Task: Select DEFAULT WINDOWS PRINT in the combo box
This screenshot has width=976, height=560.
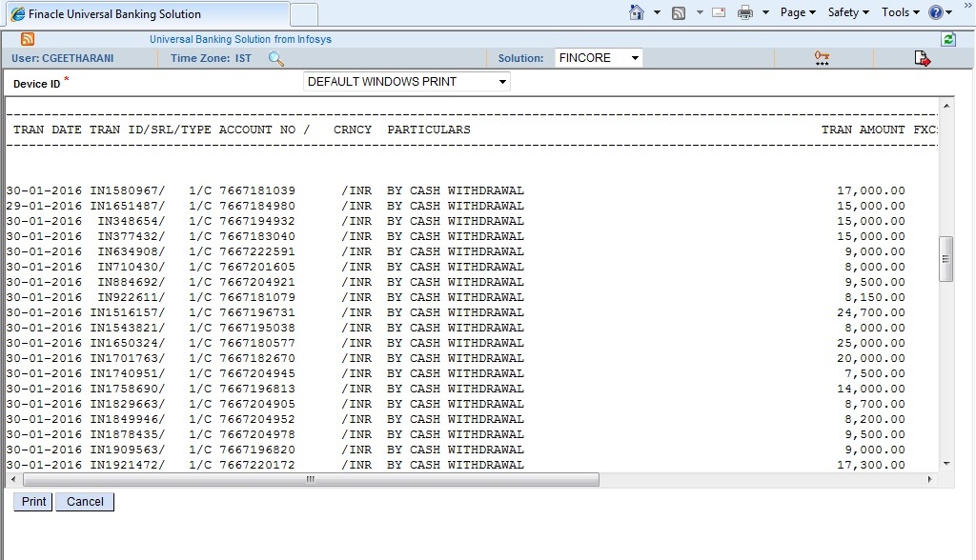Action: point(405,81)
